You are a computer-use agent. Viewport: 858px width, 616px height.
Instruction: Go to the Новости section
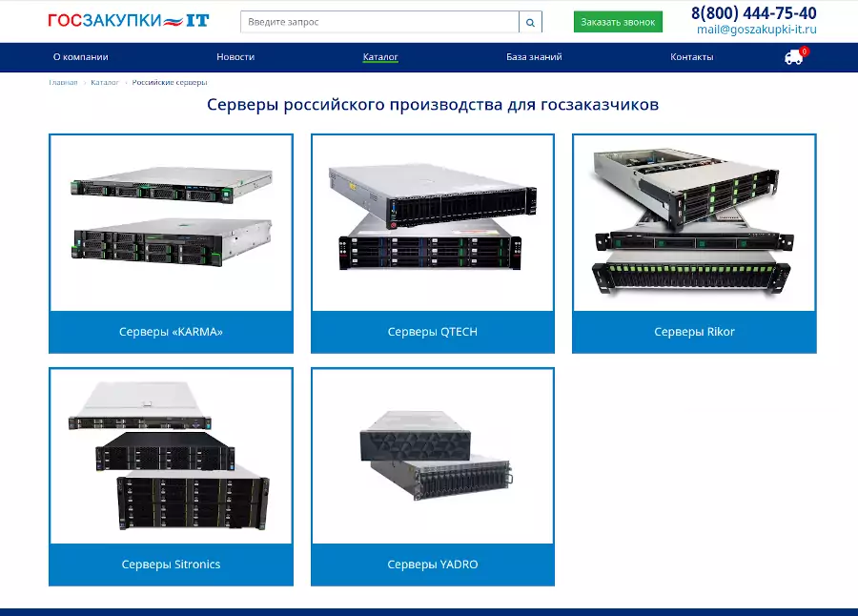[235, 57]
